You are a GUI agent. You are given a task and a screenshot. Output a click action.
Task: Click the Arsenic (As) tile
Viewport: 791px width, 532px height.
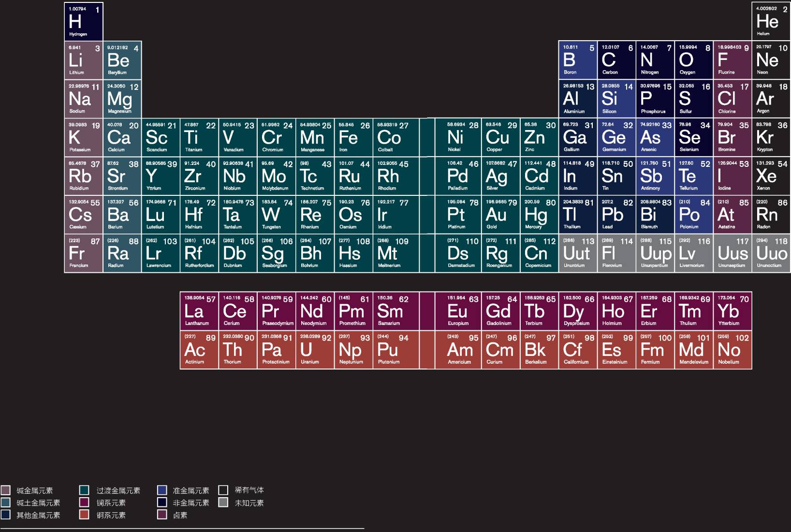pyautogui.click(x=655, y=137)
